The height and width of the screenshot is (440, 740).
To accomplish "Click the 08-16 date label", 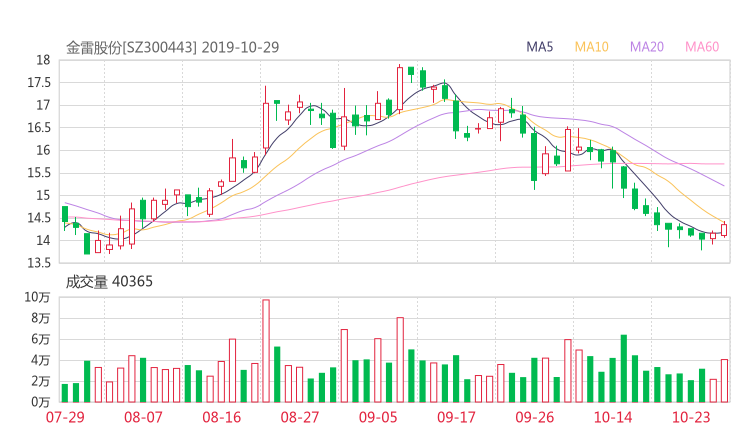I will (222, 417).
